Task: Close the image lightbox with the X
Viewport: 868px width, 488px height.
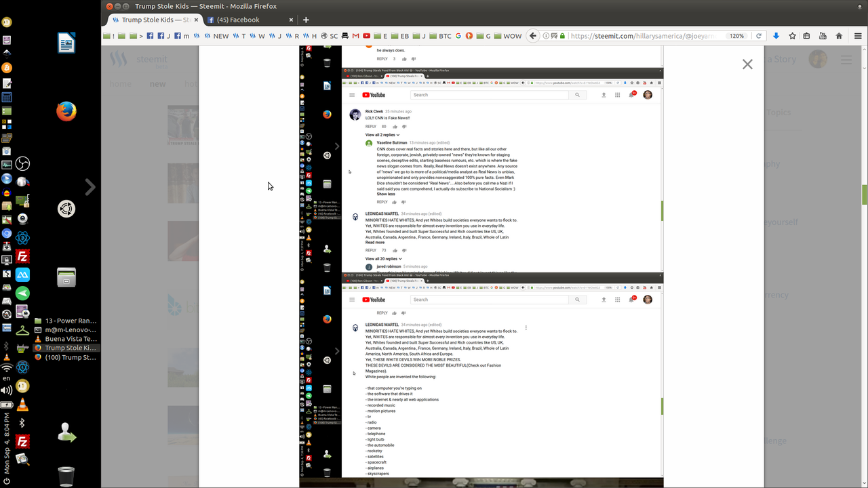Action: coord(747,64)
